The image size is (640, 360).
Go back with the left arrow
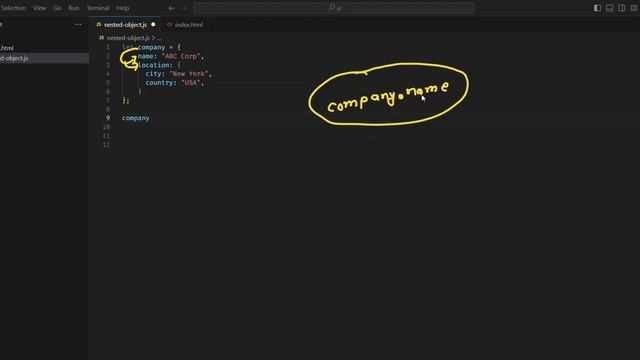pos(171,8)
